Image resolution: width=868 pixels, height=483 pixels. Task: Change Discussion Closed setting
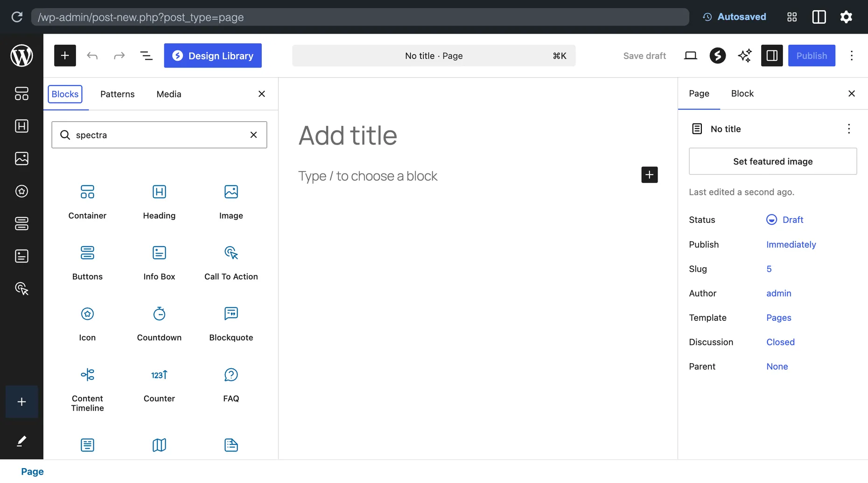pos(780,342)
